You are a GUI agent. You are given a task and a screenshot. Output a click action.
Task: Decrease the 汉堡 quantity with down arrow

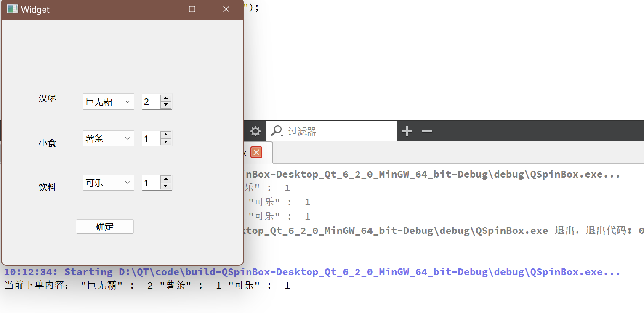coord(166,105)
